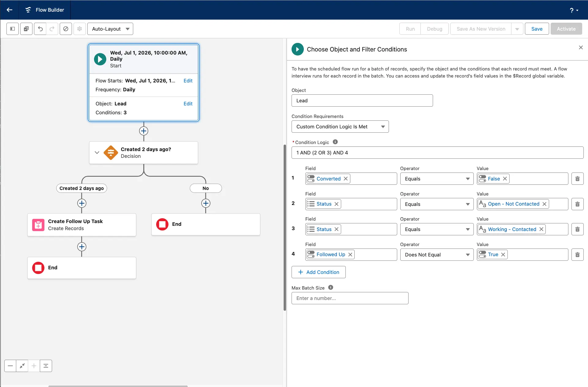Activate the flow
This screenshot has width=588, height=387.
[x=566, y=29]
